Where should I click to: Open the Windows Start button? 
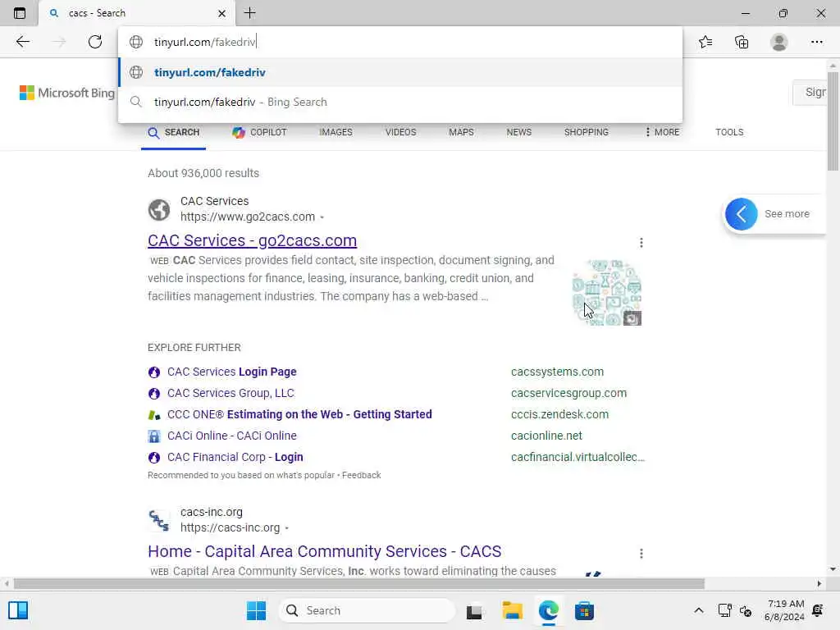pyautogui.click(x=256, y=610)
